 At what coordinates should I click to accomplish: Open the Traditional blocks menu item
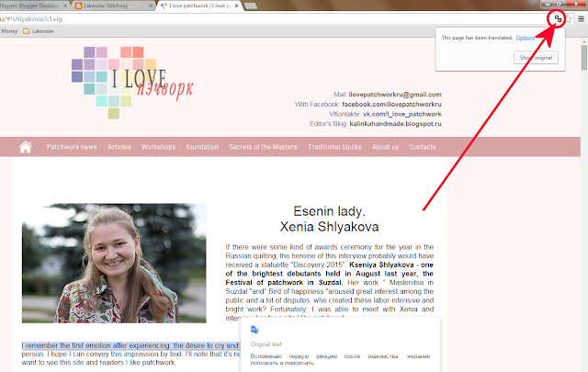coord(334,147)
